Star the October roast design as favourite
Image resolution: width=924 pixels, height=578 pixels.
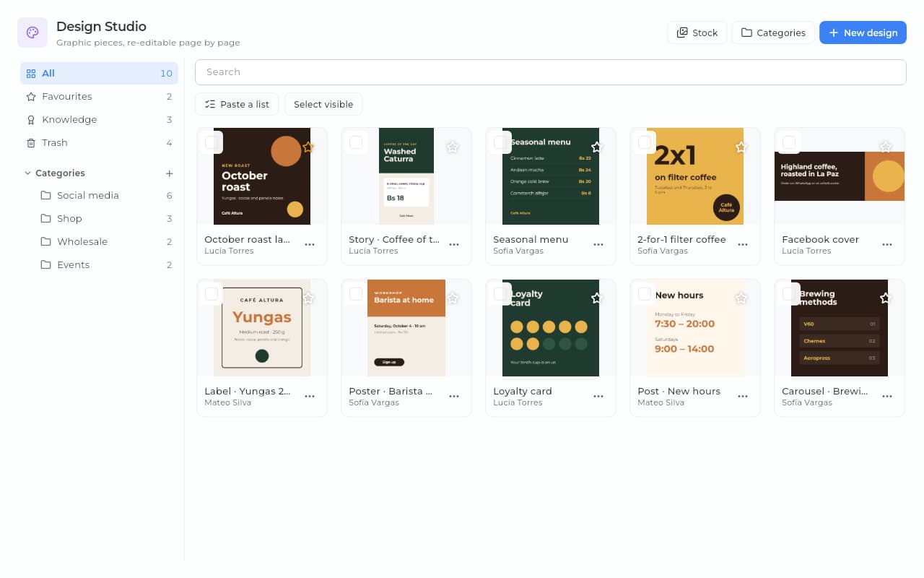coord(308,147)
